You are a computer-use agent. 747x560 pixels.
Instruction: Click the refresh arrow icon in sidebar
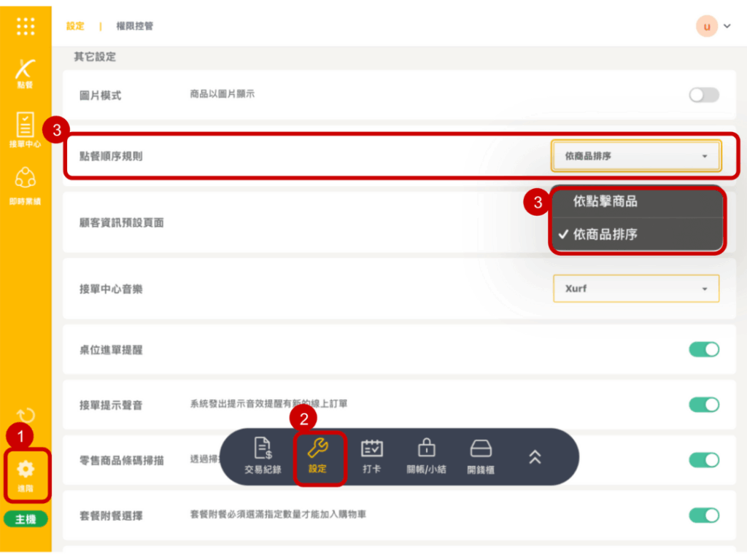[x=26, y=417]
